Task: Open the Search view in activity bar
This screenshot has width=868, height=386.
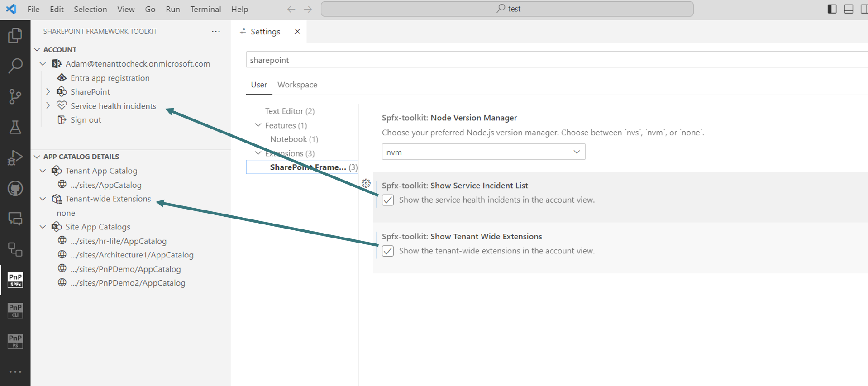Action: pyautogui.click(x=15, y=66)
